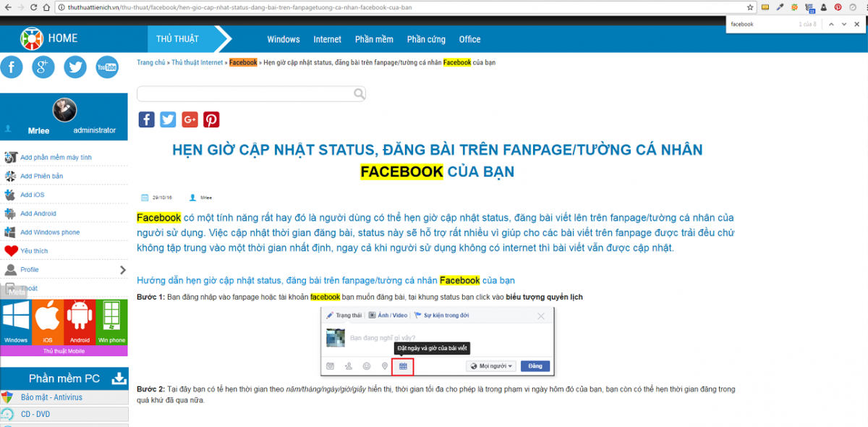Screen dimensions: 868x427
Task: Share the article on Google+ square icon
Action: 190,119
